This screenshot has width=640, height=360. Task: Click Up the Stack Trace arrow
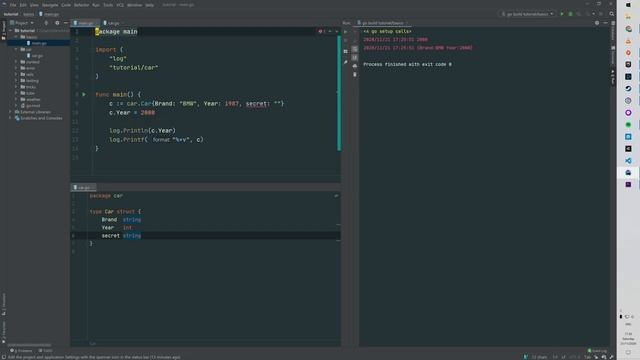click(355, 31)
